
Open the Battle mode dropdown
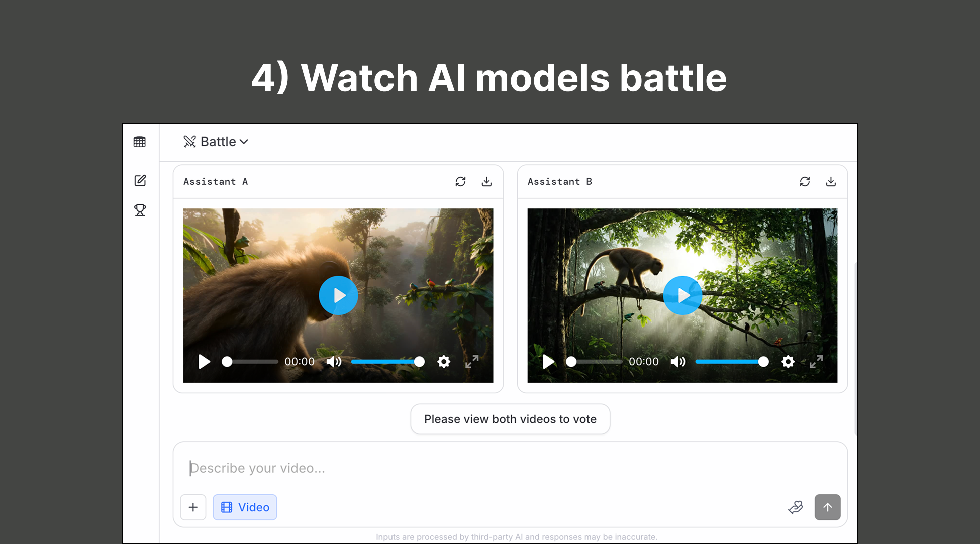[x=216, y=141]
